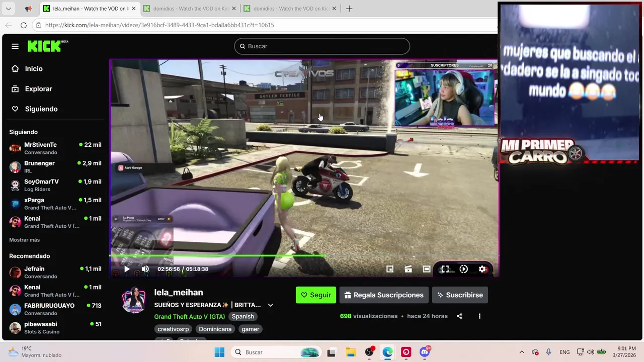View site info icon in address bar
644x362 pixels.
pos(38,25)
